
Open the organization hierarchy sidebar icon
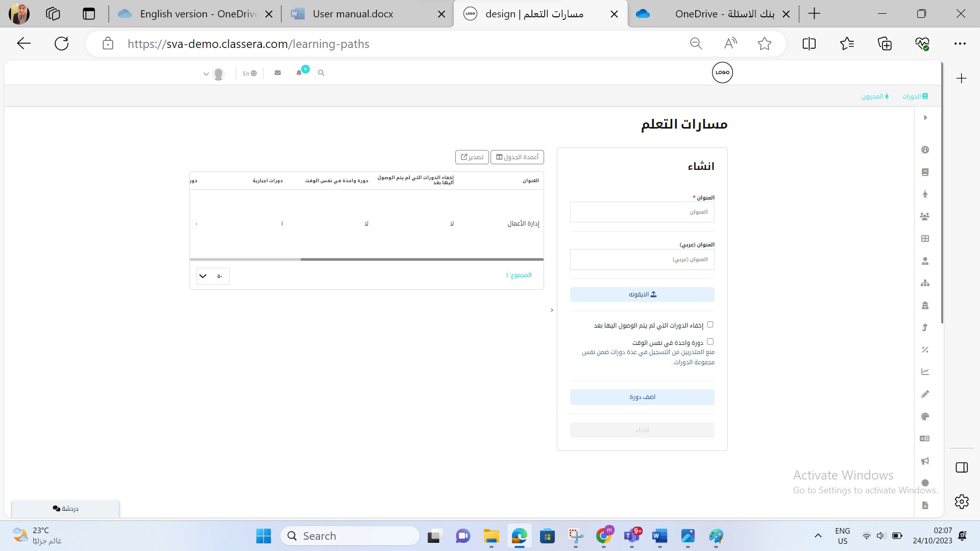point(925,283)
